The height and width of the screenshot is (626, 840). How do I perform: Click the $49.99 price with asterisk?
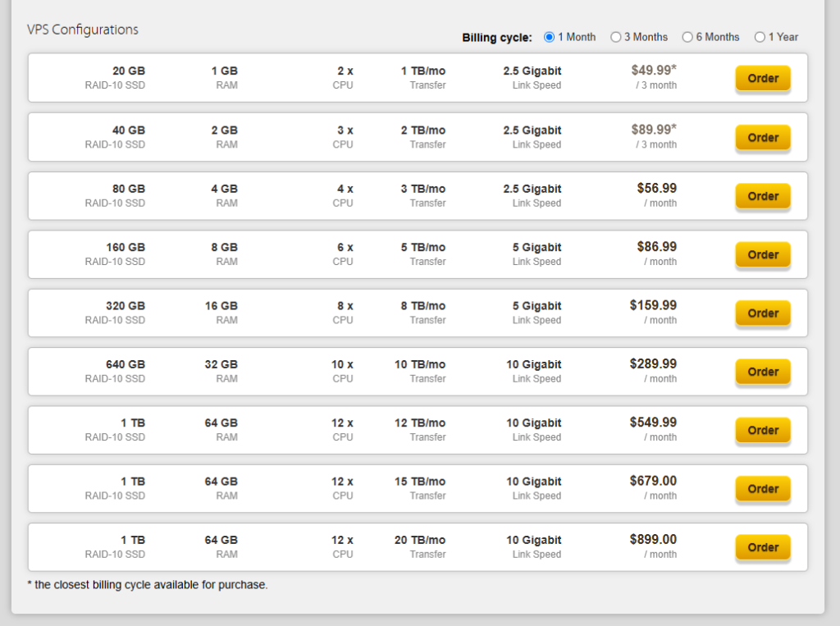pyautogui.click(x=654, y=71)
